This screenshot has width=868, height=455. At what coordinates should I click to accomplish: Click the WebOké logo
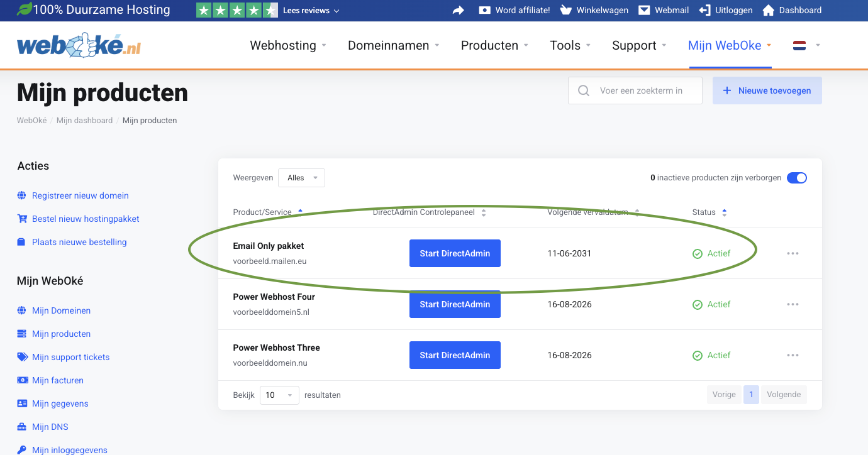pos(79,46)
